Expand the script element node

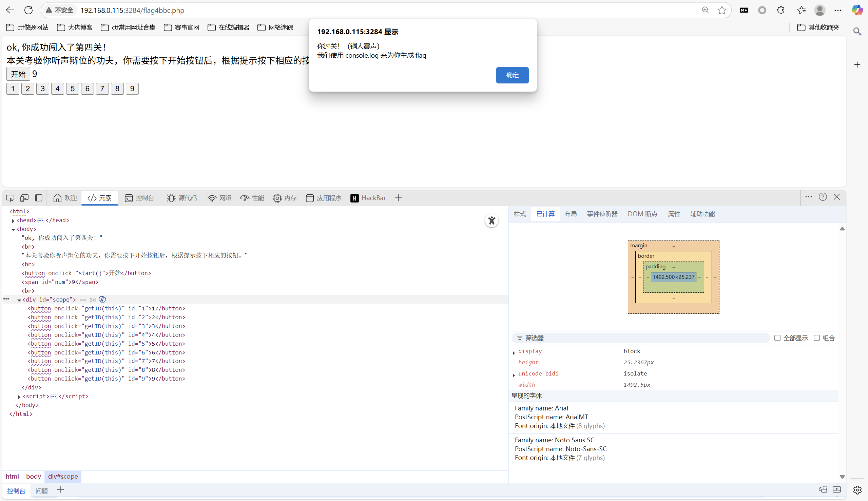point(19,397)
